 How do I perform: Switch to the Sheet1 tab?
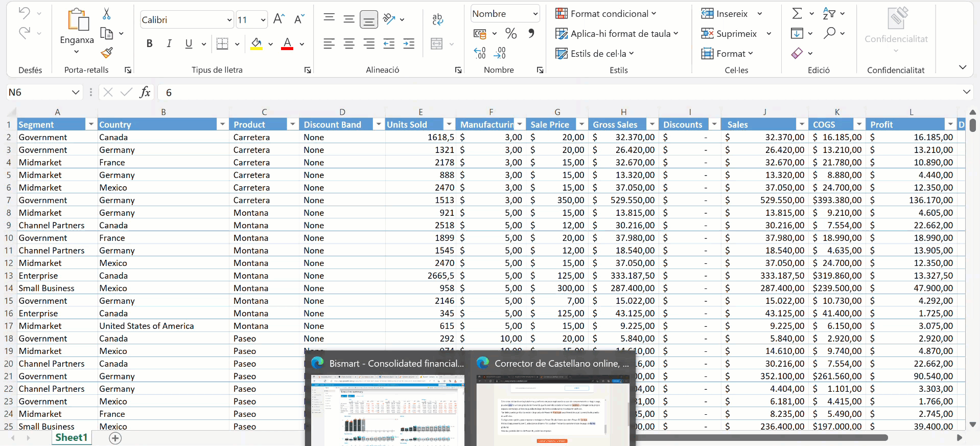click(72, 438)
